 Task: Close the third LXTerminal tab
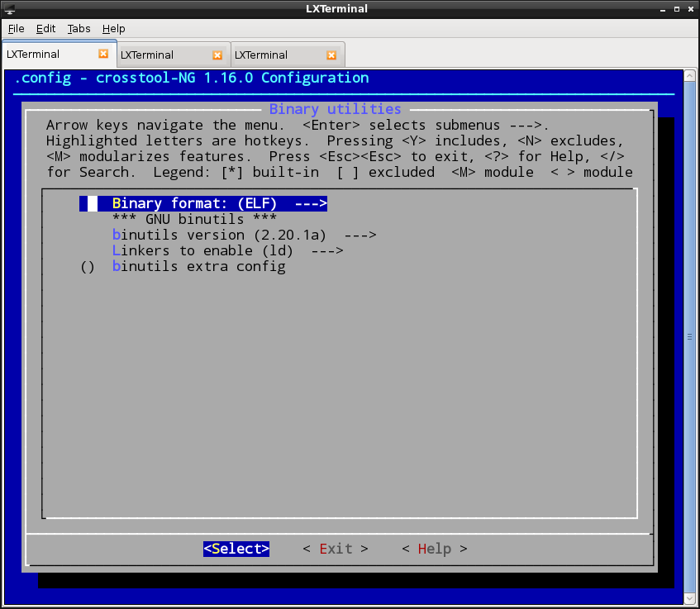[331, 55]
